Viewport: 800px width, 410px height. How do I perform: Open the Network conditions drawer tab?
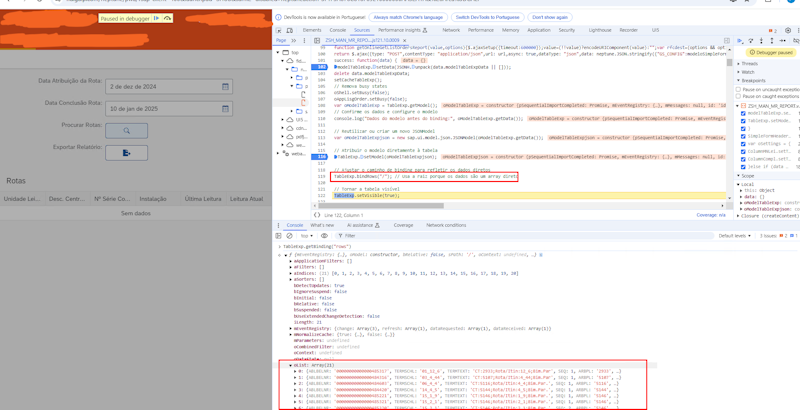coord(446,225)
